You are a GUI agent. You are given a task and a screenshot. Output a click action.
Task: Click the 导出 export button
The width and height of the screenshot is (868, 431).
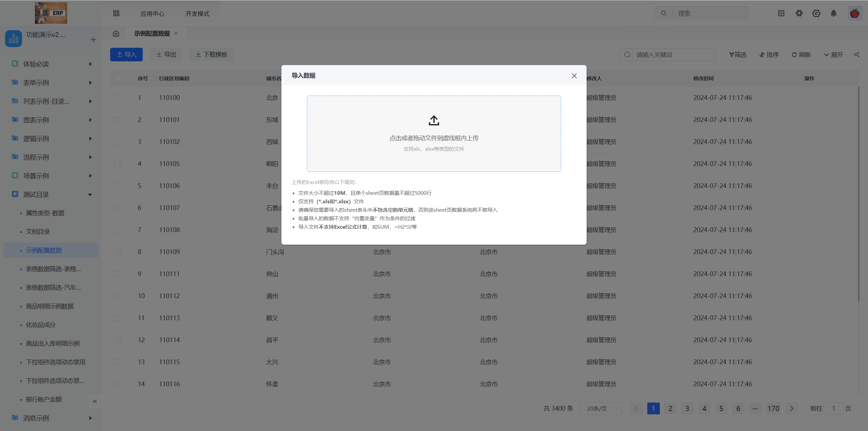click(x=166, y=55)
